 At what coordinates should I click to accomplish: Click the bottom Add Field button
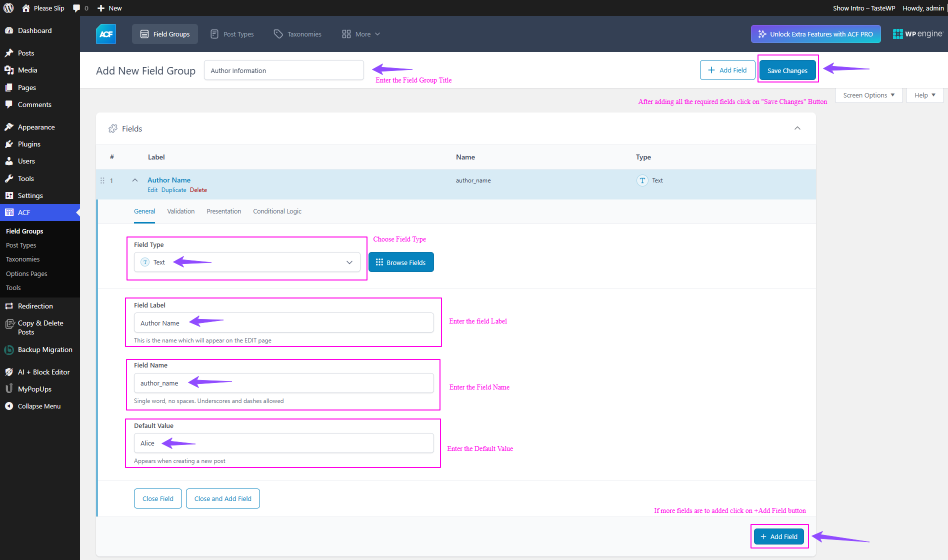pos(779,536)
